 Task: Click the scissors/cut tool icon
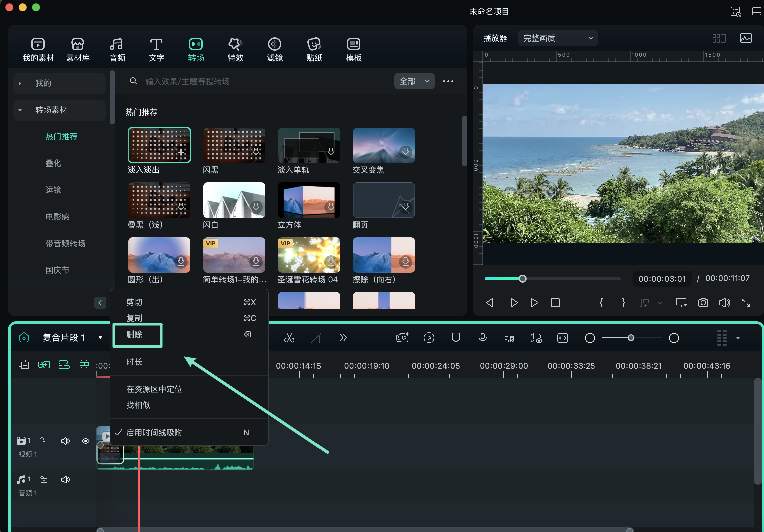(289, 338)
